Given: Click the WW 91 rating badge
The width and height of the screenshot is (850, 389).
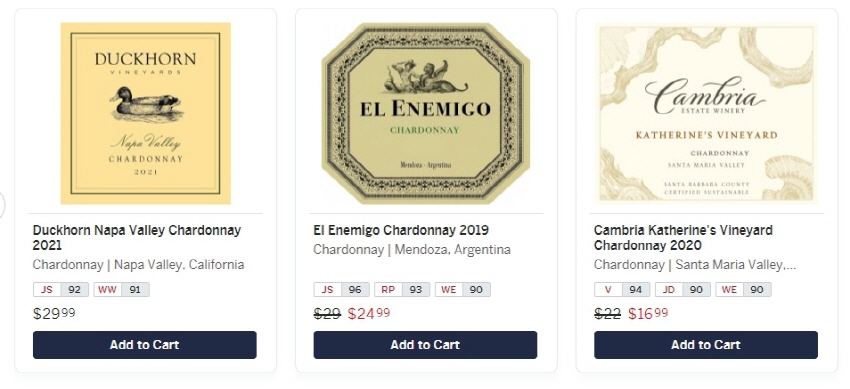Looking at the screenshot, I should (121, 289).
